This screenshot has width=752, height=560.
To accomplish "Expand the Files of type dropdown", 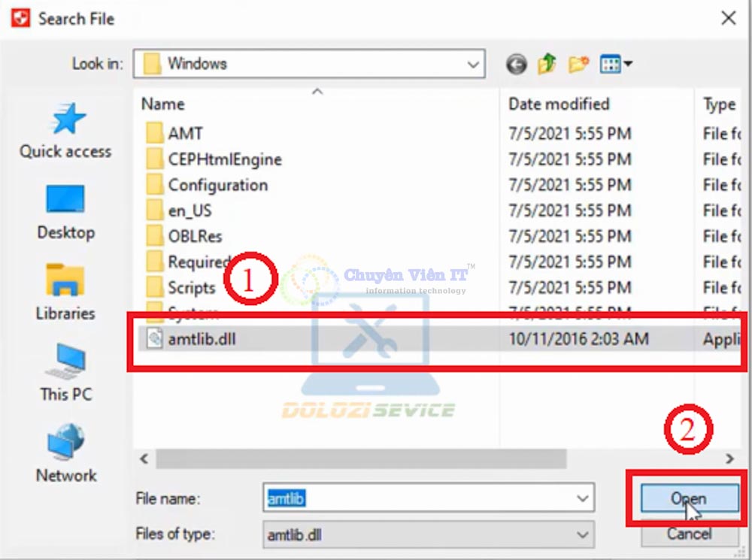I will click(x=582, y=534).
